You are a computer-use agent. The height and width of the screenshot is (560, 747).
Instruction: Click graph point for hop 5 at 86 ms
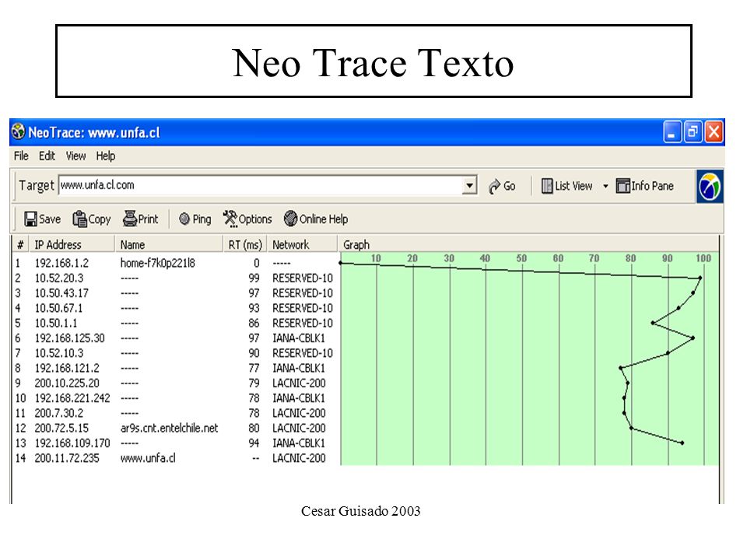[x=653, y=323]
